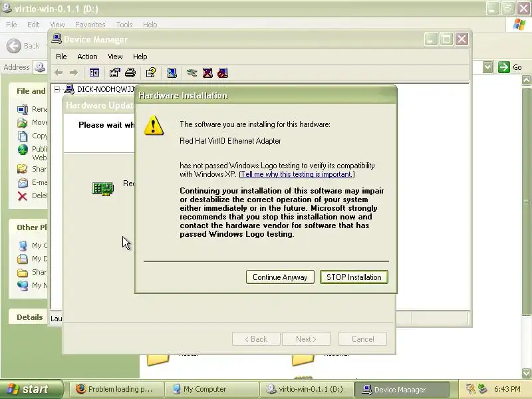Image resolution: width=532 pixels, height=399 pixels.
Task: Open the Device Manager View menu
Action: pos(115,57)
